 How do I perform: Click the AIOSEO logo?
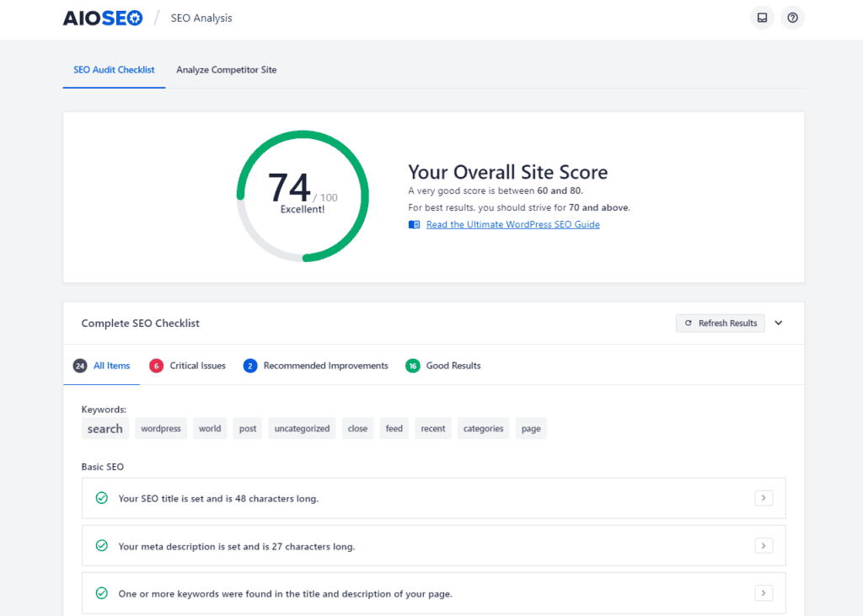(103, 18)
